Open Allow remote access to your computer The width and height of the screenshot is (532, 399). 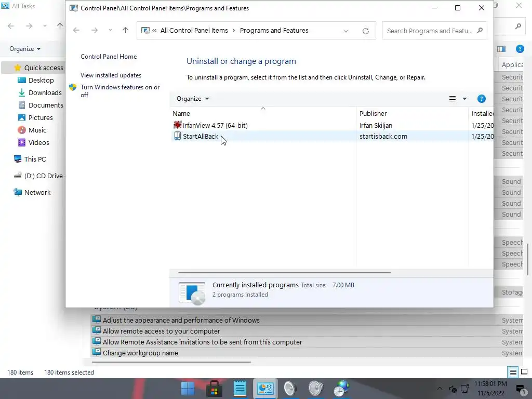pyautogui.click(x=162, y=331)
